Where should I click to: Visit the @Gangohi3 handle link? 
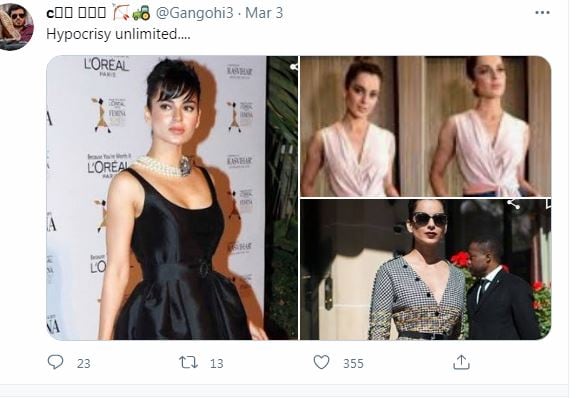point(194,13)
